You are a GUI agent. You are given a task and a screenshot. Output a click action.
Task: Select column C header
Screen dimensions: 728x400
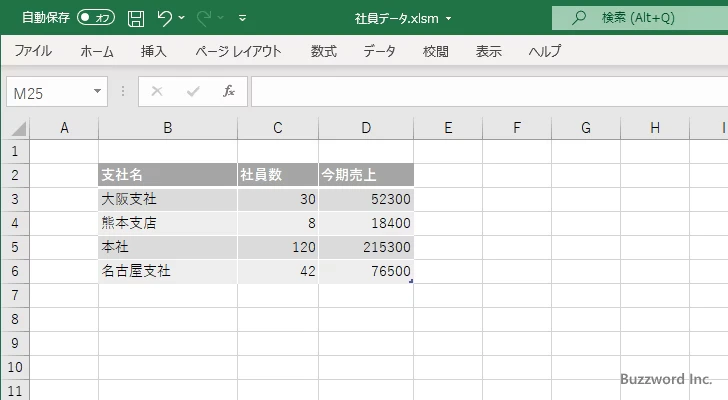pos(278,128)
